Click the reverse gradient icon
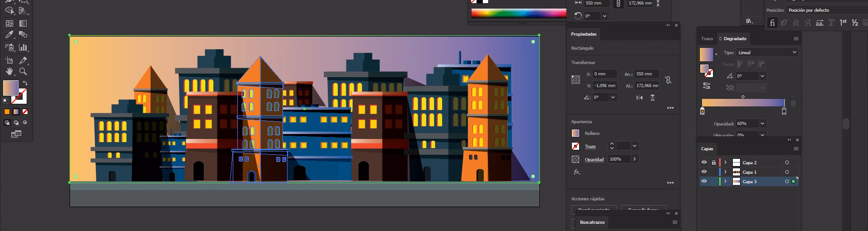 (707, 85)
